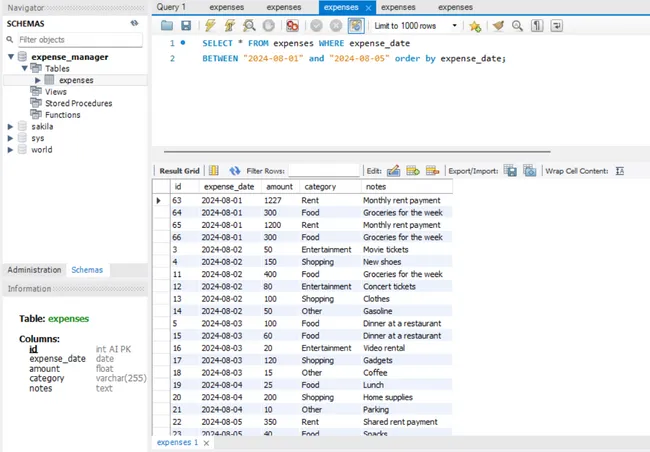Select the Concert tickets note cell
The height and width of the screenshot is (452, 650).
pos(407,287)
